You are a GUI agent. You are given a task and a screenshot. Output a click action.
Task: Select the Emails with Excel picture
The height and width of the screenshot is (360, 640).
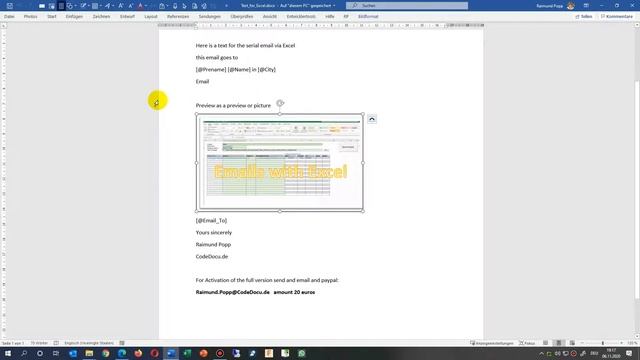(x=280, y=162)
